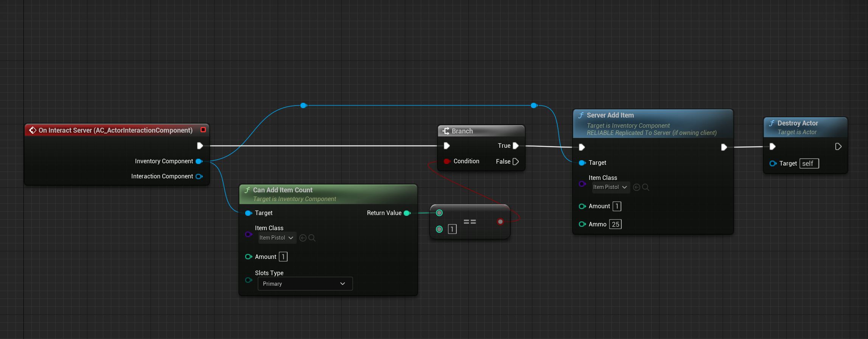Click the 'Target is Inventory Component' text on Server Add Item

tap(628, 125)
